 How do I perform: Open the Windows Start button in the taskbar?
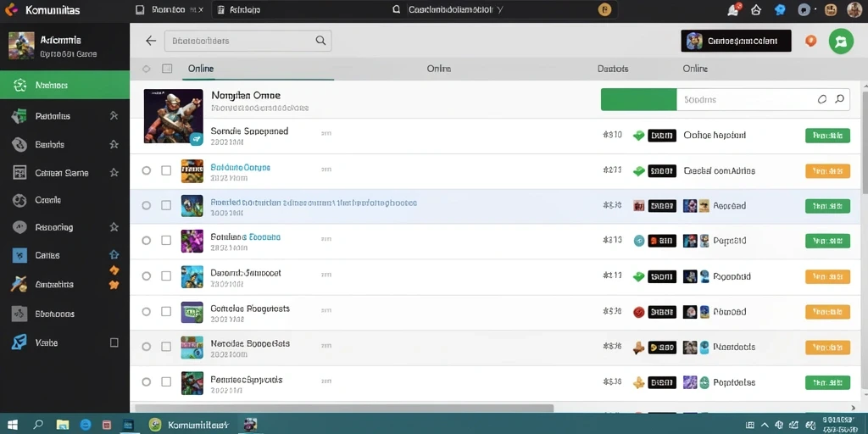pos(12,425)
